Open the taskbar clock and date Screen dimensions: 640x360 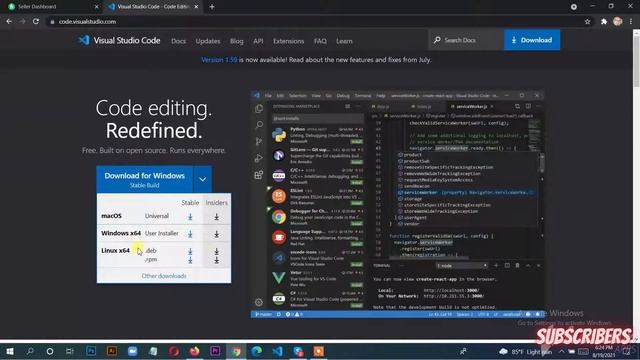[x=603, y=351]
